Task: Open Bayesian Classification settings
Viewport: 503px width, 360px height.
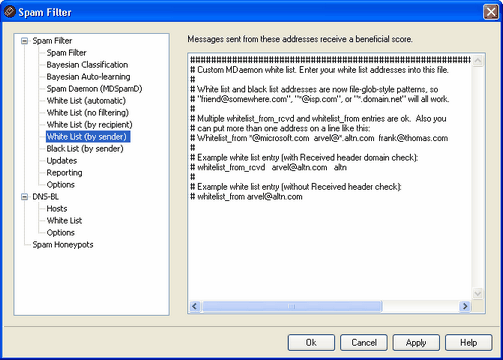Action: click(87, 65)
